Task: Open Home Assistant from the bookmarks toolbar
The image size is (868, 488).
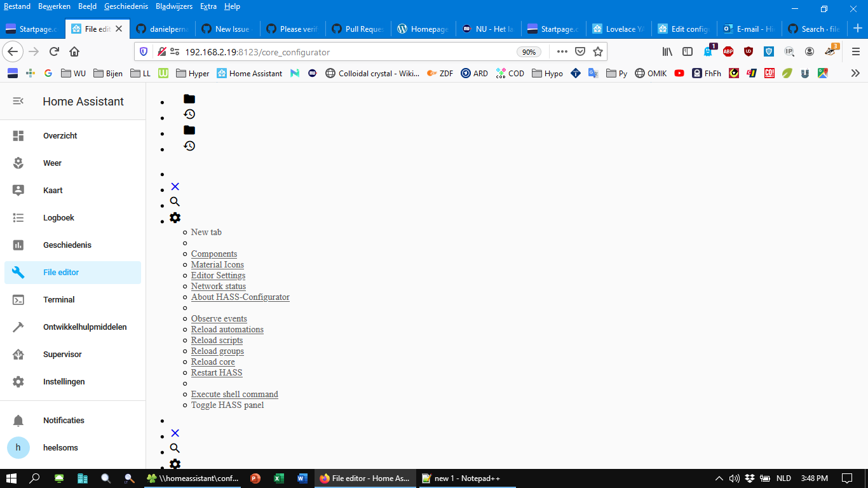Action: (x=251, y=73)
